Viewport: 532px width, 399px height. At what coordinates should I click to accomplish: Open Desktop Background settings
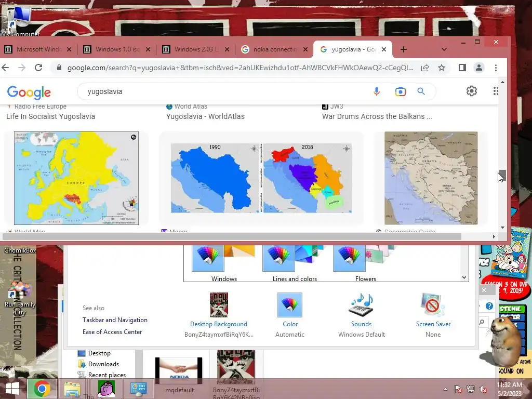(x=219, y=315)
